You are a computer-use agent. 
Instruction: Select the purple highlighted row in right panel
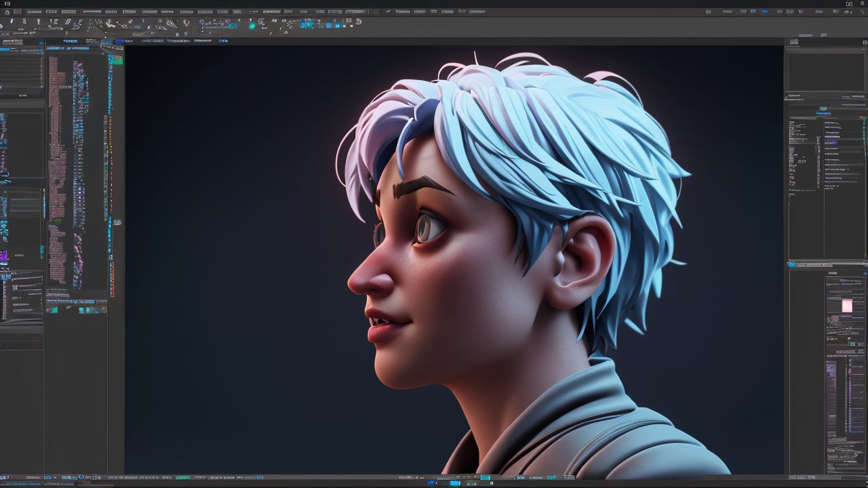point(831,143)
